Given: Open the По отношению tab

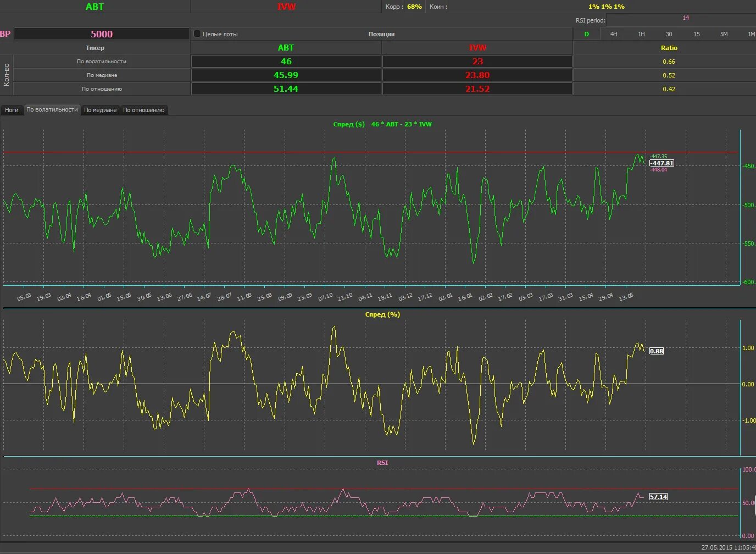Looking at the screenshot, I should (143, 110).
